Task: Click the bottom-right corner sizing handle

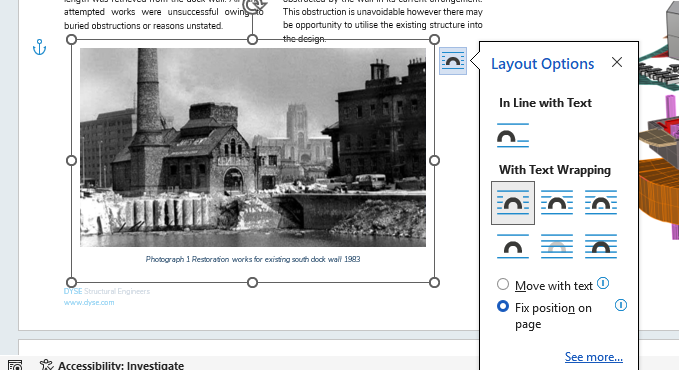Action: pyautogui.click(x=434, y=283)
